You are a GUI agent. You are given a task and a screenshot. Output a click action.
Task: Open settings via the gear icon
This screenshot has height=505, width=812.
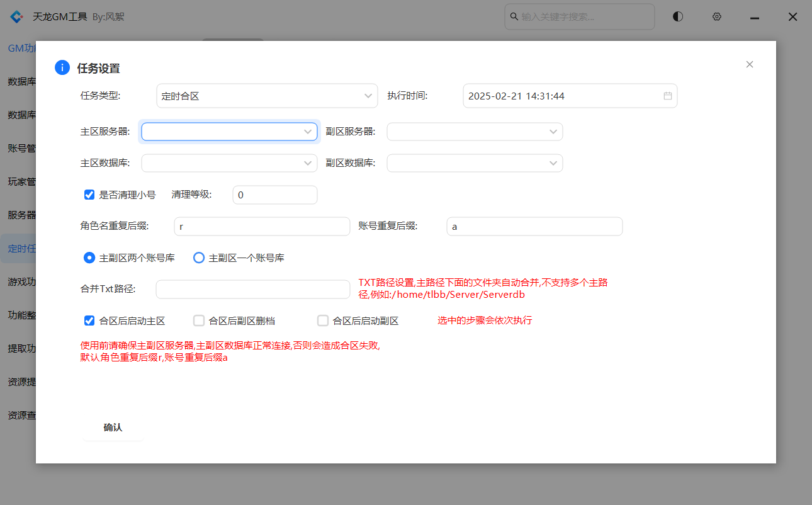pos(716,17)
